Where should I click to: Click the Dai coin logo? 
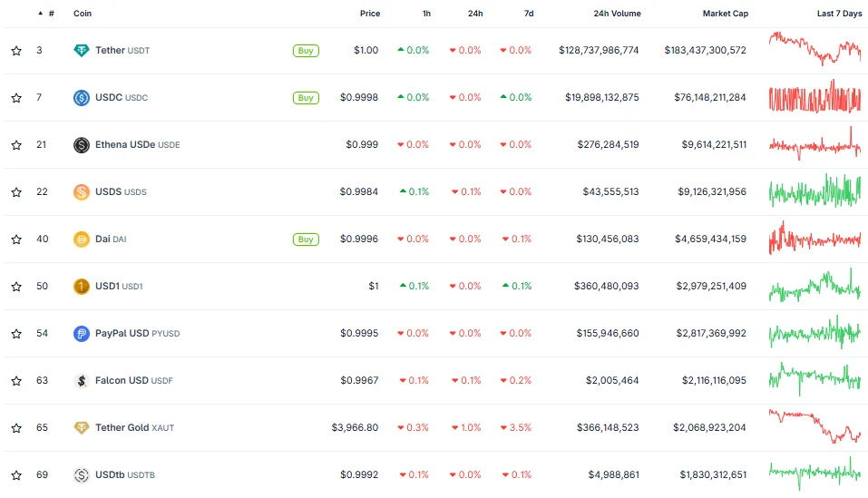[x=82, y=239]
